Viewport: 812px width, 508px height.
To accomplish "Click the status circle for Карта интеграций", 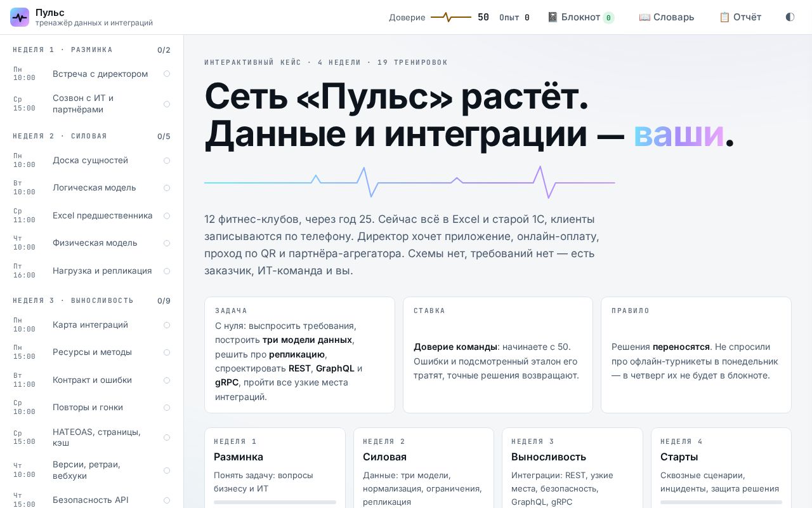I will click(167, 325).
